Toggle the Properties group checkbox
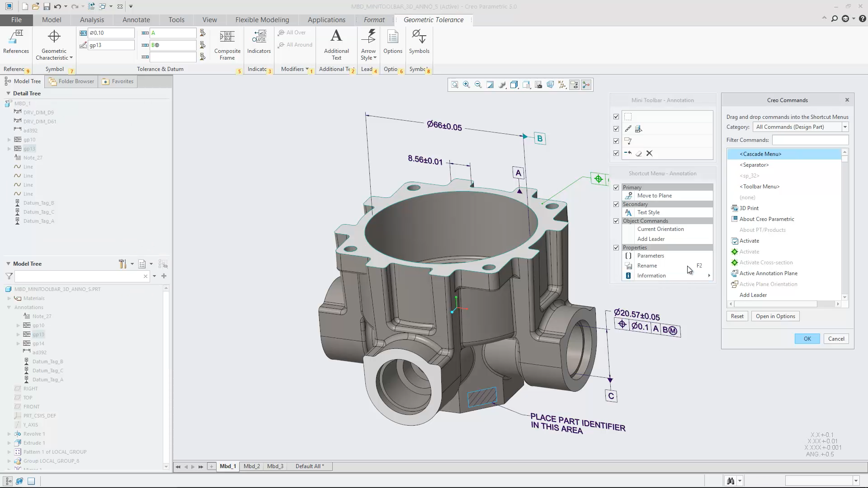The height and width of the screenshot is (488, 868). pos(616,248)
